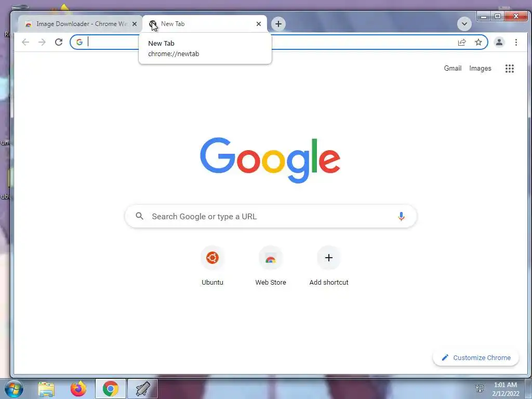The image size is (532, 399).
Task: Click the Google logo
Action: pos(270,160)
